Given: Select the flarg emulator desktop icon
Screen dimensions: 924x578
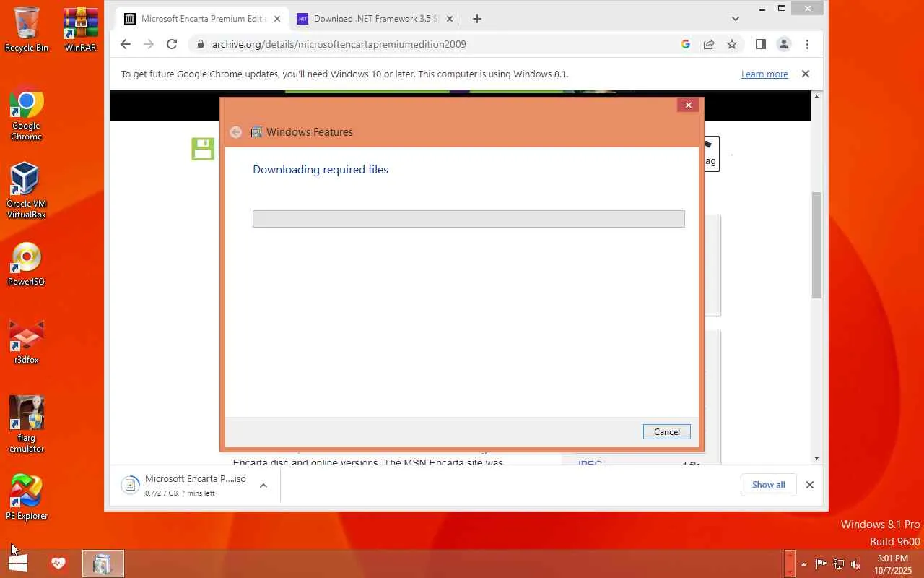Looking at the screenshot, I should (x=27, y=425).
